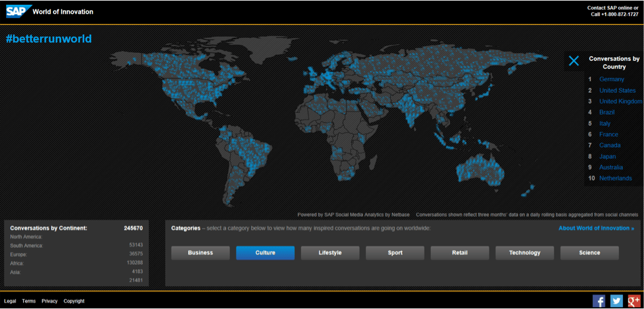The height and width of the screenshot is (309, 644).
Task: Click Australia in the country ranking
Action: pos(611,167)
